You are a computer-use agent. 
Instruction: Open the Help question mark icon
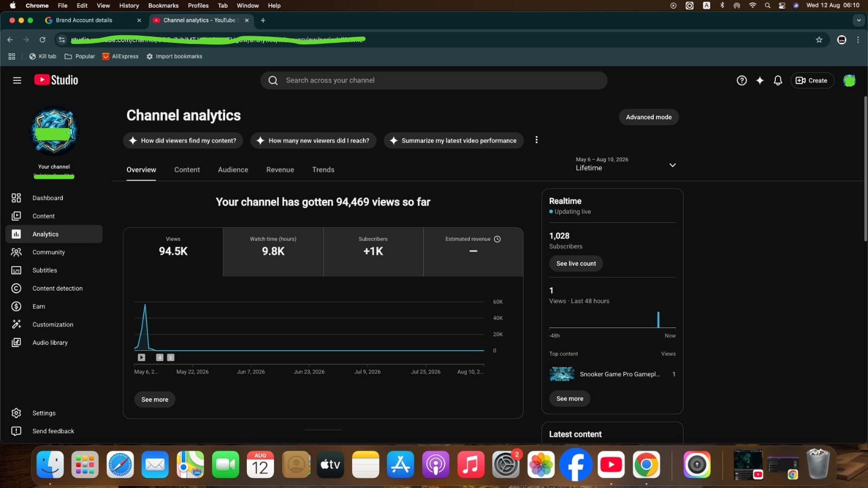coord(742,80)
